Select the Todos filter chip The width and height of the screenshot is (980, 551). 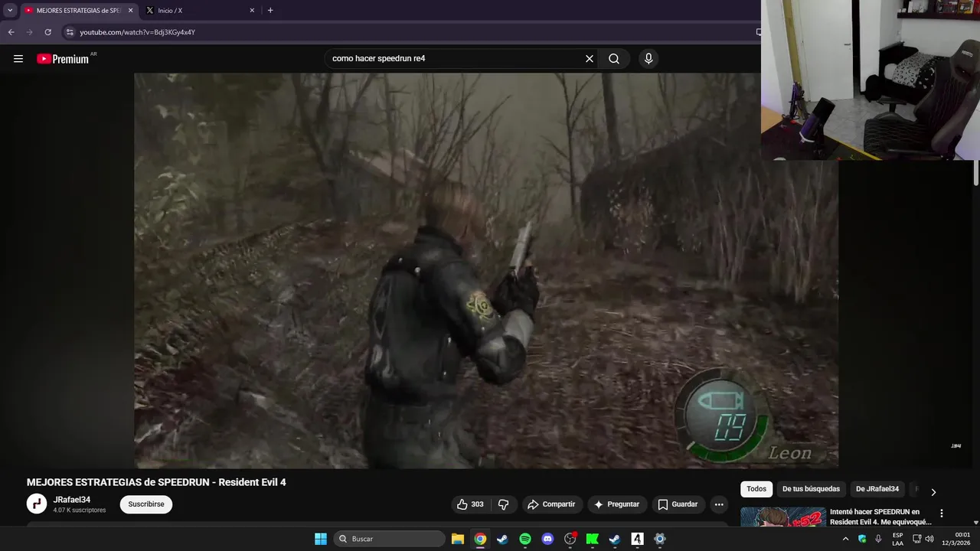[756, 489]
